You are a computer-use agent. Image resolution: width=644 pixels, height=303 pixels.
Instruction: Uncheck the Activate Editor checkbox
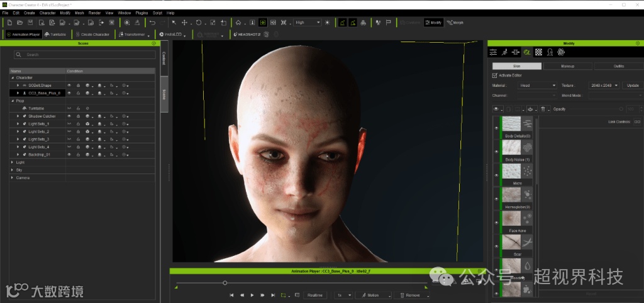(495, 75)
